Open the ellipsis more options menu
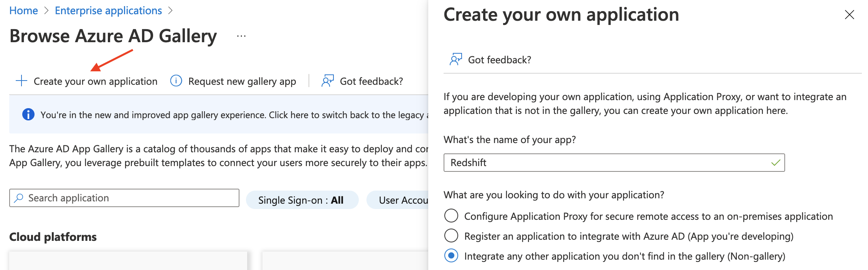Image resolution: width=868 pixels, height=270 pixels. click(241, 36)
